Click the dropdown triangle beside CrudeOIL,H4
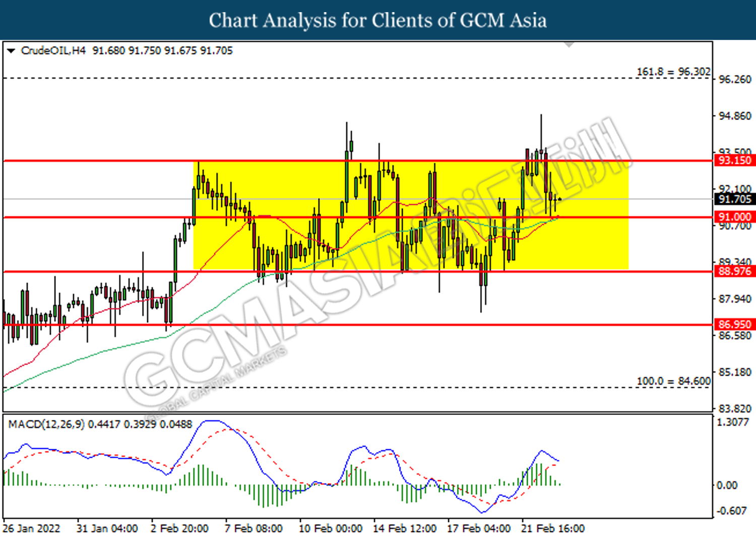Image resolution: width=756 pixels, height=540 pixels. (11, 50)
